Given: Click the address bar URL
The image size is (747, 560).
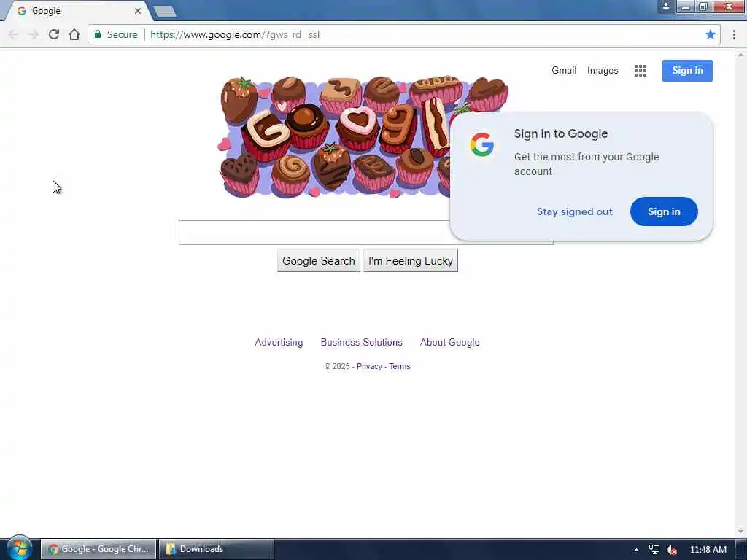Looking at the screenshot, I should point(235,34).
